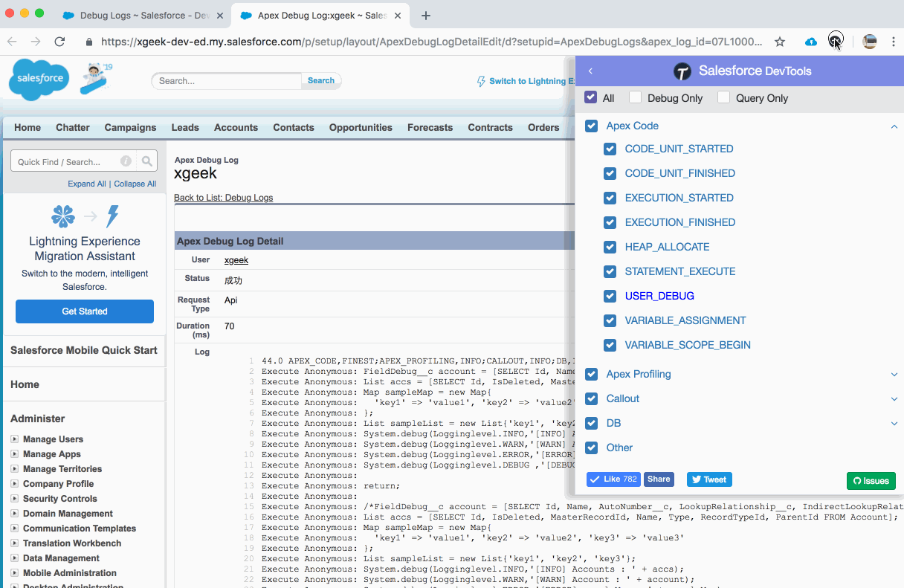
Task: Uncheck VARIABLE_SCOPE_BEGIN checkbox
Action: [610, 345]
